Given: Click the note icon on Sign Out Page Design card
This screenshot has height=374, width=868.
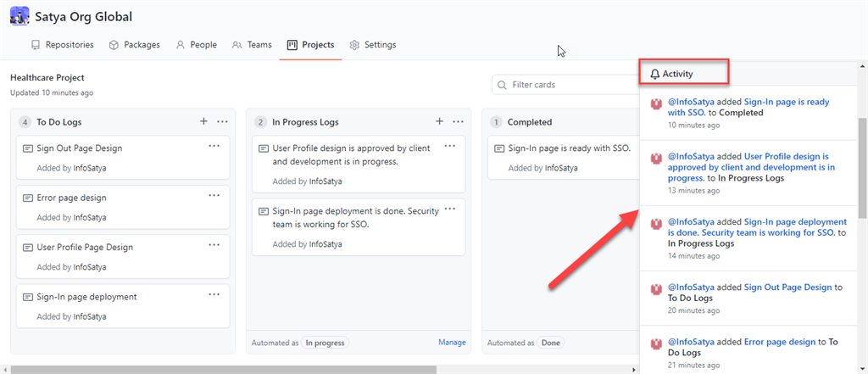Looking at the screenshot, I should coord(28,148).
